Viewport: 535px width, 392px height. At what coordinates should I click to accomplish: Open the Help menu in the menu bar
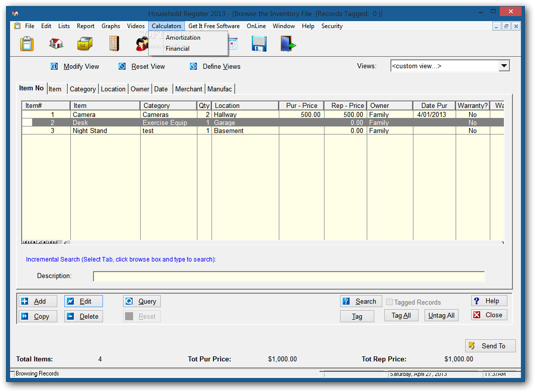[x=308, y=26]
